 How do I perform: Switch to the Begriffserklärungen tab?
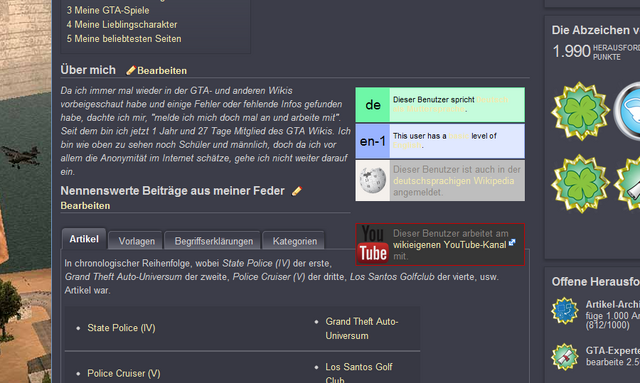click(x=213, y=241)
